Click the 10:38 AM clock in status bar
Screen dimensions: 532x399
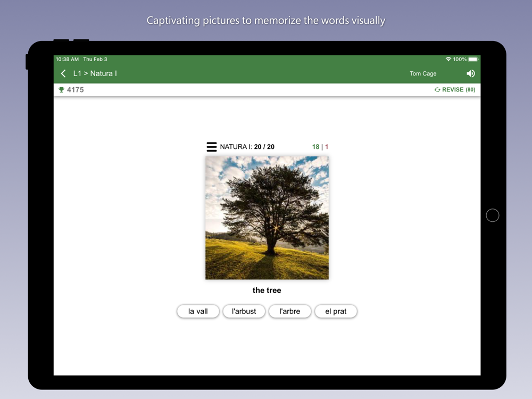67,59
